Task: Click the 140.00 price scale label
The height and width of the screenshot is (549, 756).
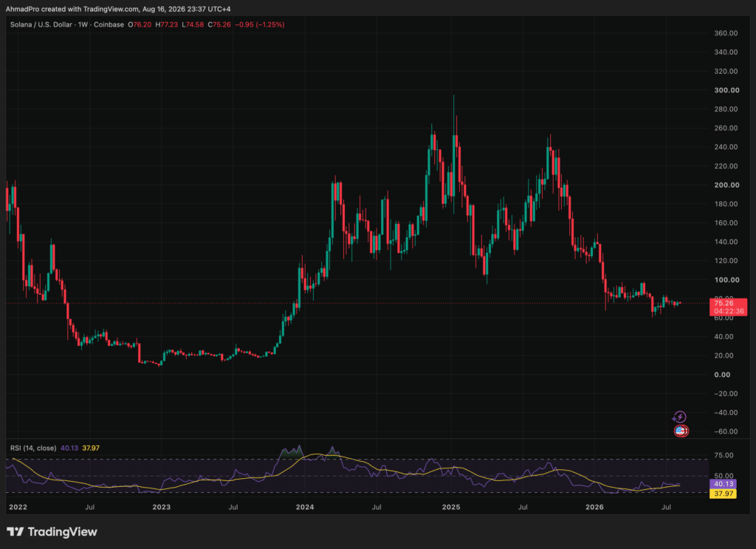Action: tap(726, 242)
